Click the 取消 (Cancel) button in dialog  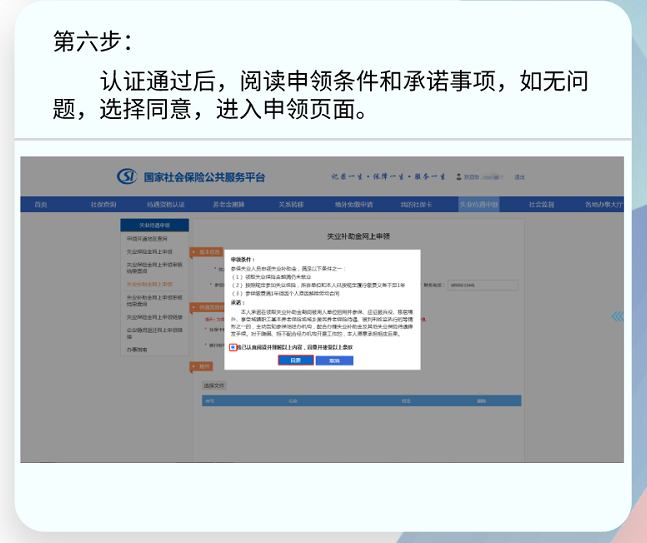tap(334, 361)
